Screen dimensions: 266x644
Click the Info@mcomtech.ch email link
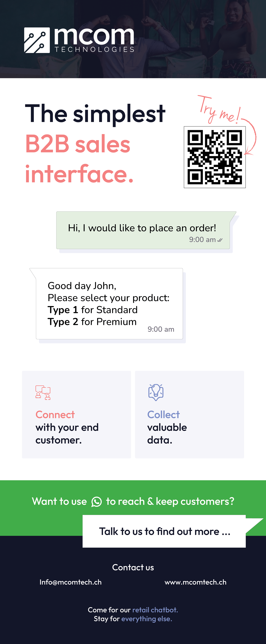point(71,582)
